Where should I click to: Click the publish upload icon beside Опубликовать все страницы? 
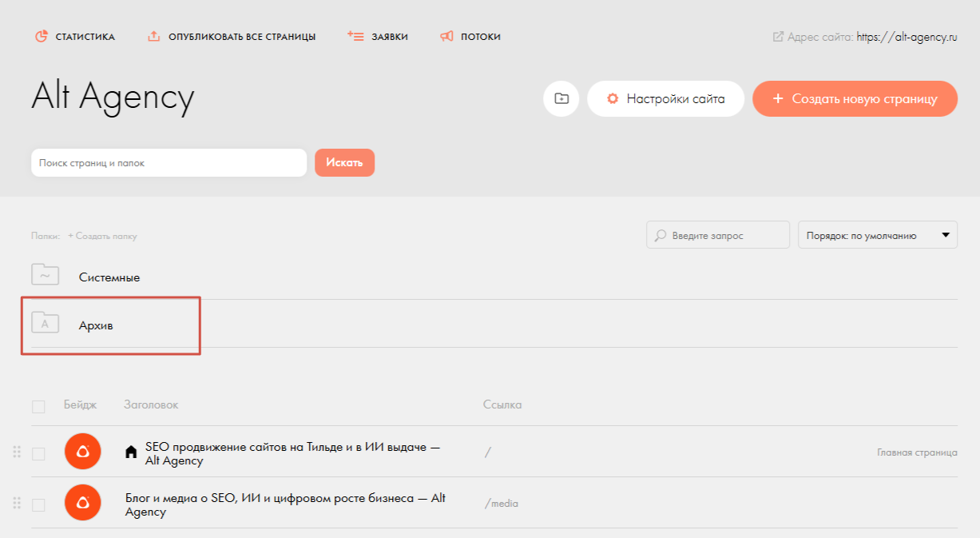click(x=154, y=37)
